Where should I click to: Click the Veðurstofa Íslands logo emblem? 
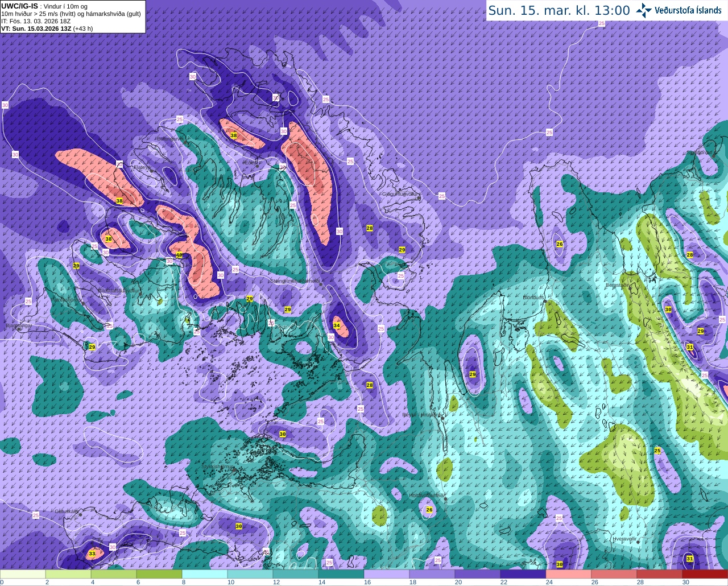pyautogui.click(x=644, y=10)
